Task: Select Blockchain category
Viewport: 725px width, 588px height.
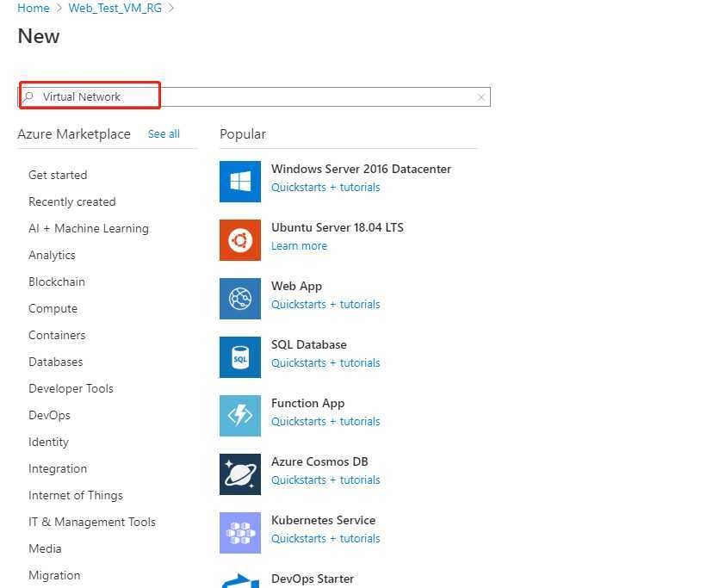Action: click(x=57, y=282)
